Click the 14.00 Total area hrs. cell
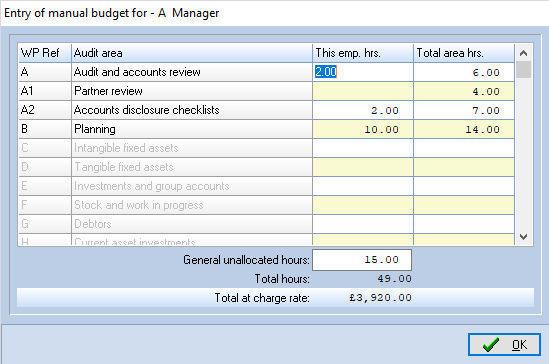The width and height of the screenshot is (549, 364). point(464,129)
